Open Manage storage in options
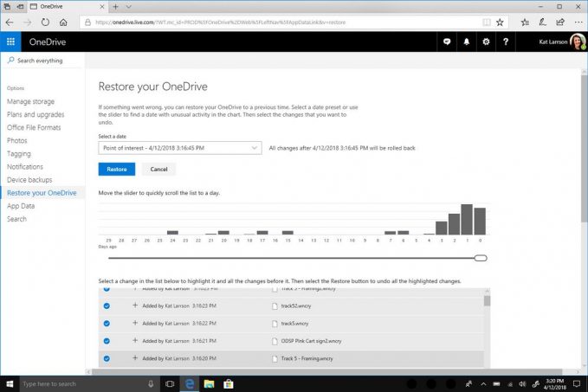 31,101
